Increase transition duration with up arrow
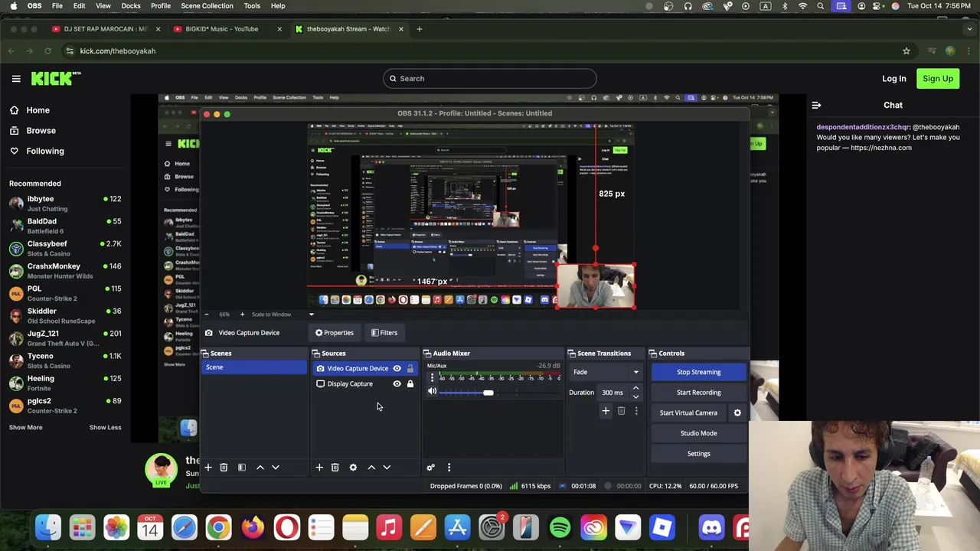 635,388
